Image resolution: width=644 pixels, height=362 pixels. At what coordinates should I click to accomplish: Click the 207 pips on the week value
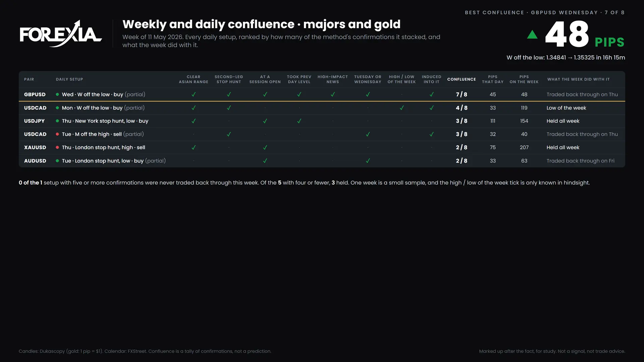click(524, 147)
